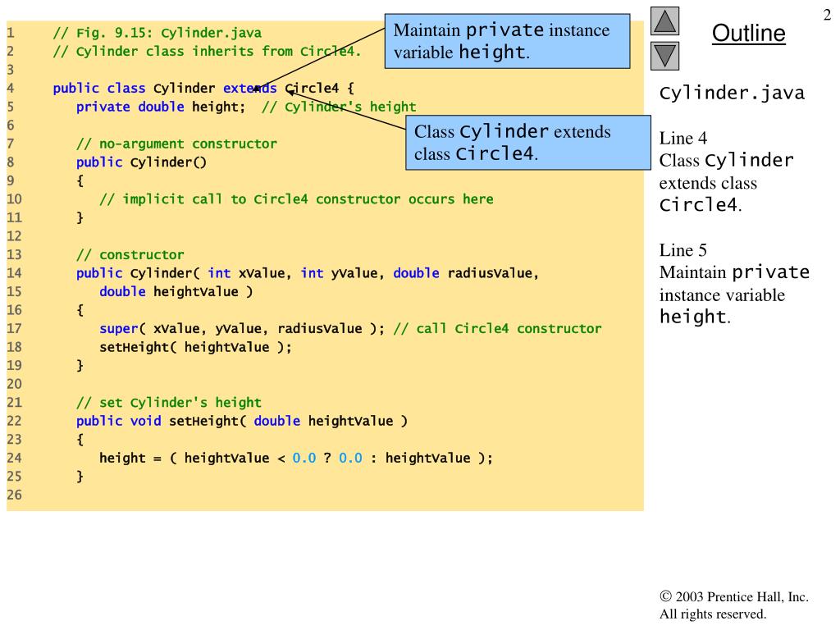Click the '// no-argument constructor' comment

[x=176, y=144]
